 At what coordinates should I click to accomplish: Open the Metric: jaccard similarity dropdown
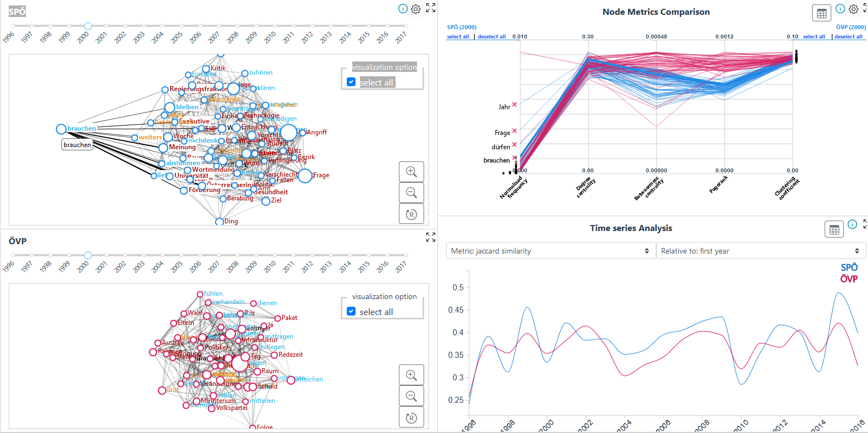[550, 251]
